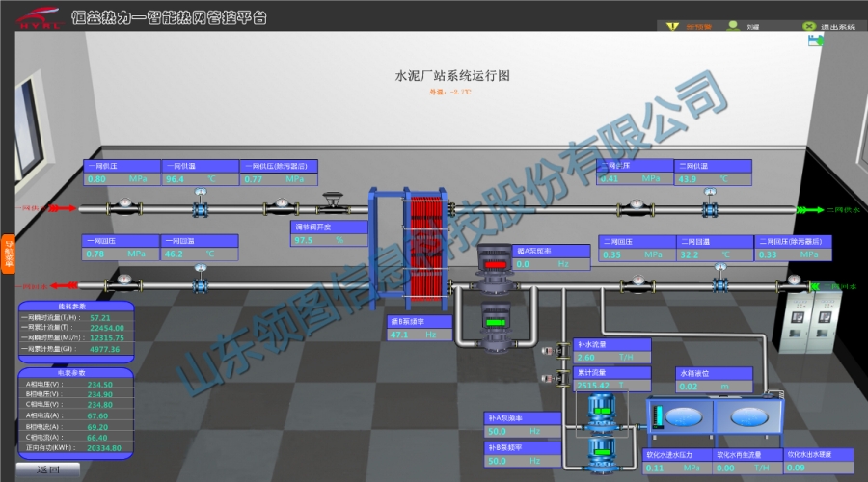The width and height of the screenshot is (868, 482).
Task: Click the 循B泵频率 47.1 Hz field
Action: tap(420, 335)
